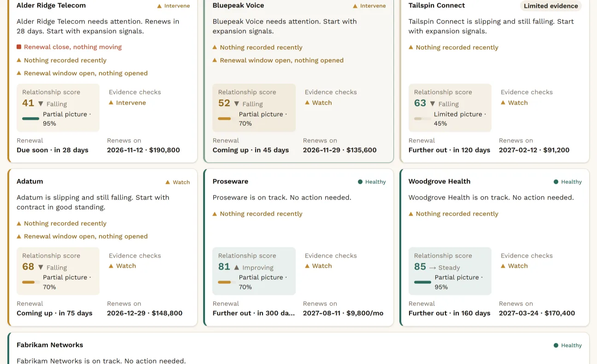Click the red square beside 'Renewal close, nothing moving'
The image size is (597, 364).
19,47
